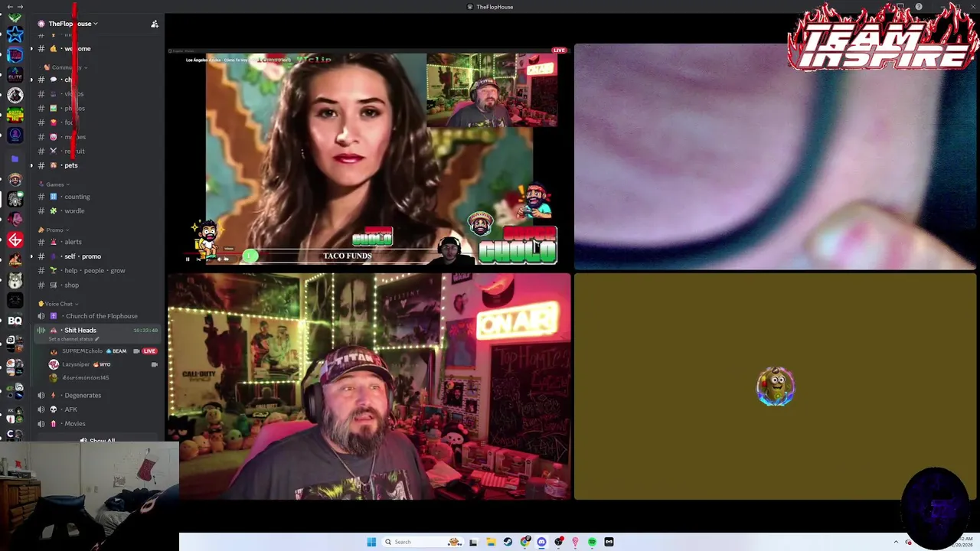Open the wordle channel
This screenshot has height=551, width=980.
[74, 211]
